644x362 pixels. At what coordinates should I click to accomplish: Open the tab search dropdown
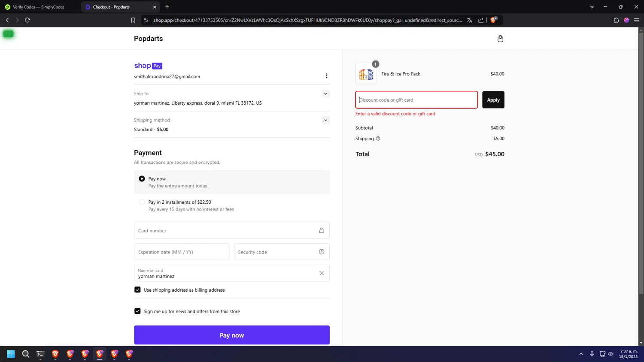pos(592,7)
